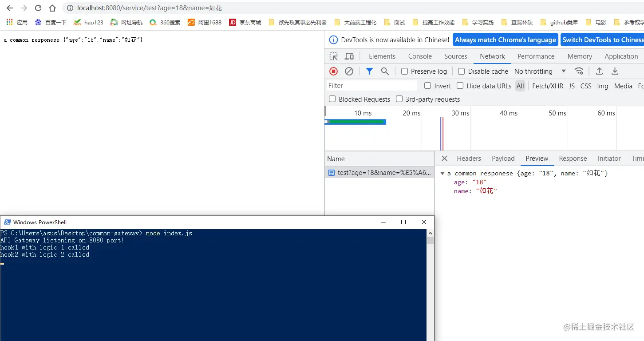The height and width of the screenshot is (341, 644).
Task: Open the Performance tab
Action: tap(536, 56)
